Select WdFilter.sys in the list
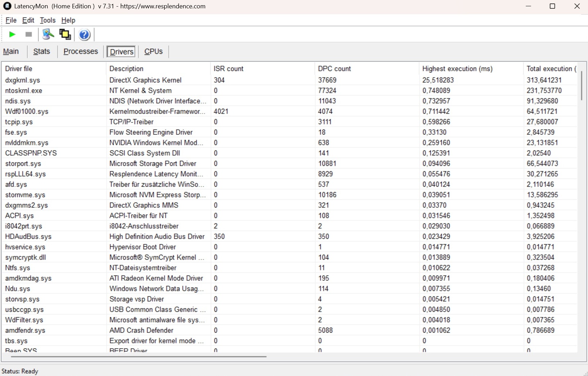The width and height of the screenshot is (588, 376). pyautogui.click(x=289, y=320)
